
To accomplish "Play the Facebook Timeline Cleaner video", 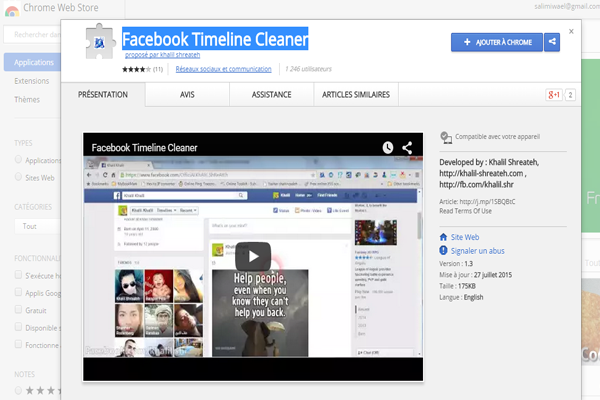I will click(x=253, y=256).
